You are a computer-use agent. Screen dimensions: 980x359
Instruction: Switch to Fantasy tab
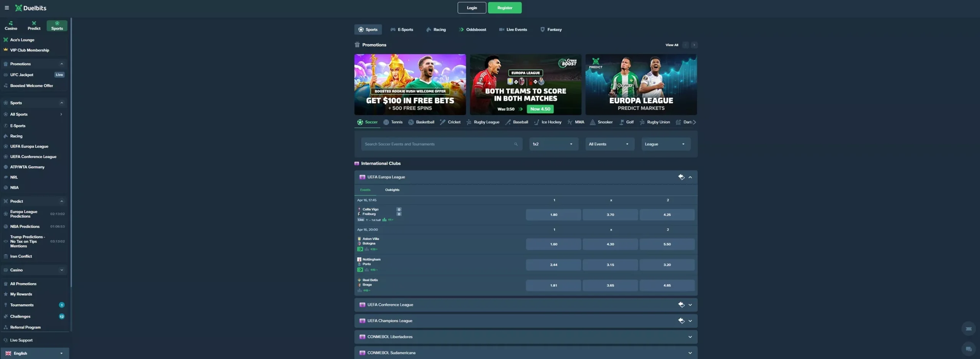551,30
